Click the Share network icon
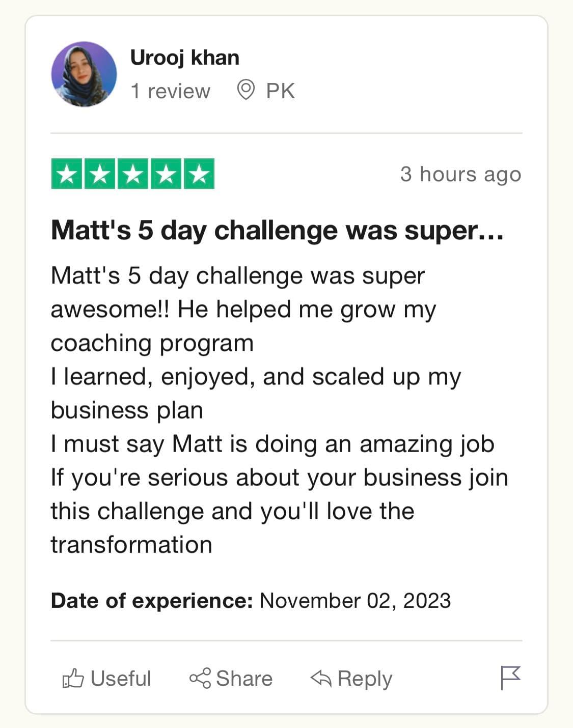This screenshot has height=728, width=573. tap(200, 679)
